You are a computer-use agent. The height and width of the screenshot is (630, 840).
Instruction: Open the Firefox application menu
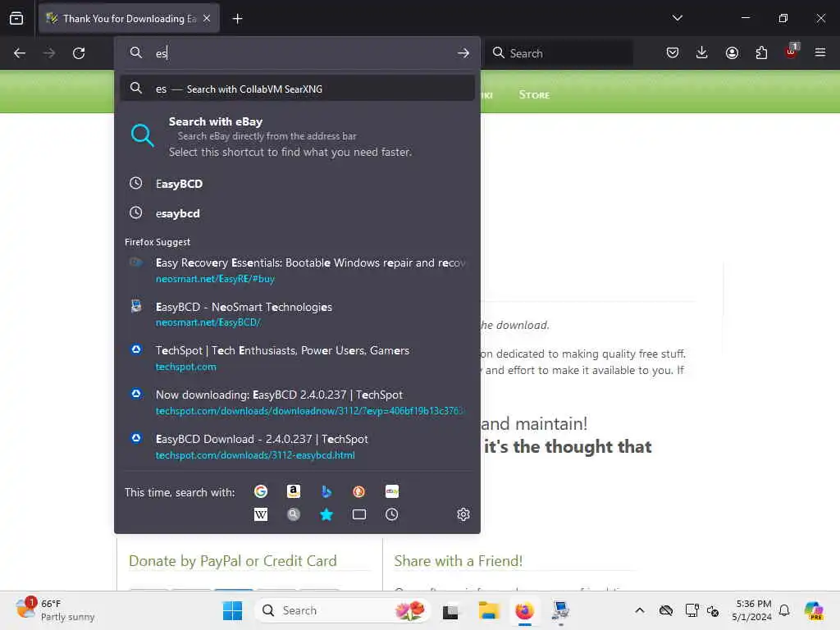820,52
